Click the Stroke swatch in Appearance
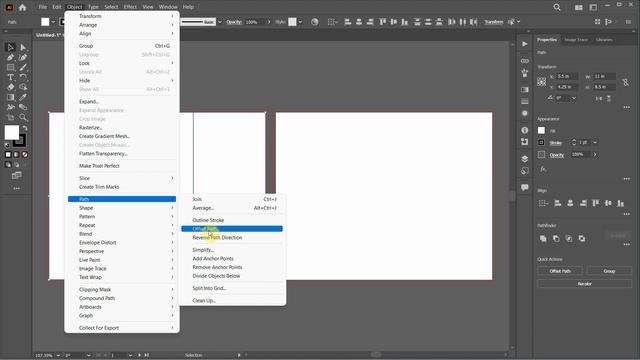 tap(541, 142)
